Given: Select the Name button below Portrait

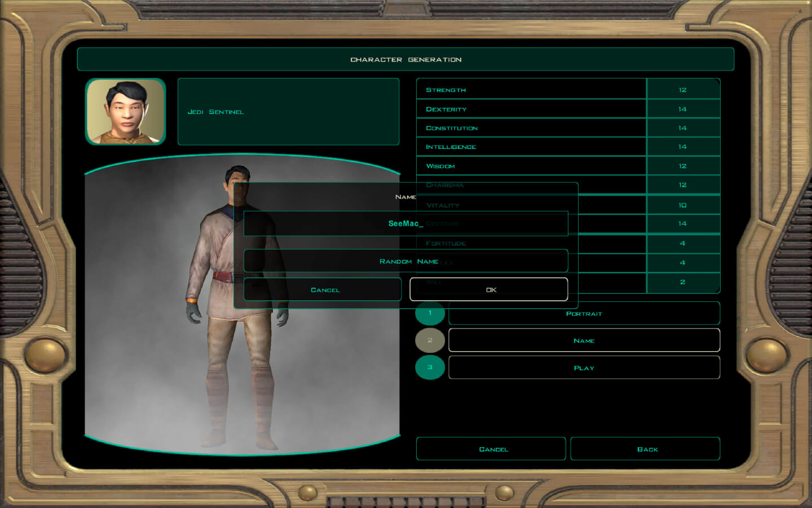Looking at the screenshot, I should coord(584,340).
